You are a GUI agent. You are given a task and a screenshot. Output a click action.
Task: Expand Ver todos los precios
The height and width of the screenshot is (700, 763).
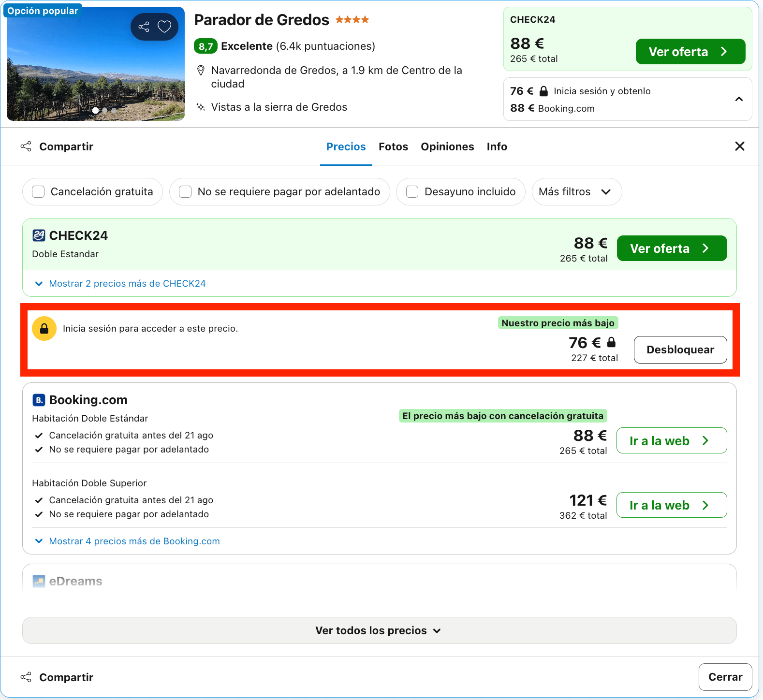pyautogui.click(x=380, y=630)
